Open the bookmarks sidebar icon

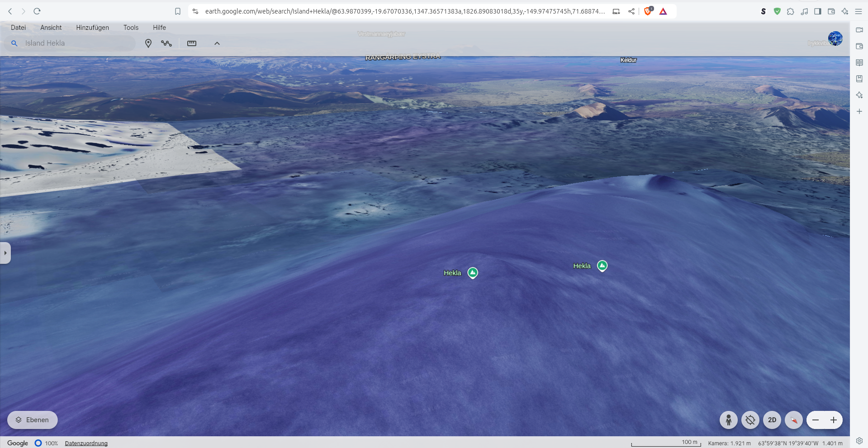(x=859, y=79)
